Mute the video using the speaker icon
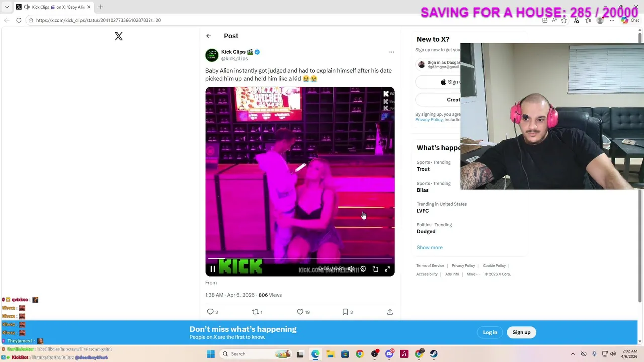This screenshot has height=362, width=644. pyautogui.click(x=351, y=269)
